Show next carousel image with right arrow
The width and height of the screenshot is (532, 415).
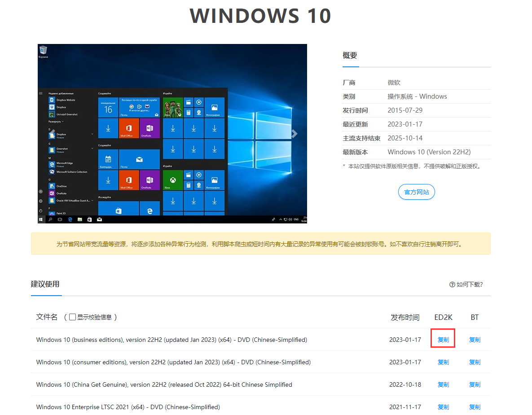294,134
